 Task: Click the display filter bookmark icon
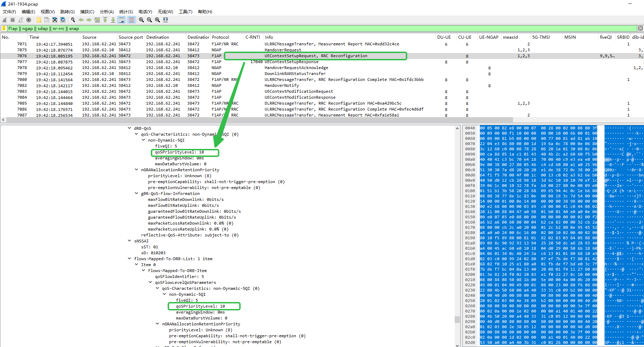click(x=4, y=29)
